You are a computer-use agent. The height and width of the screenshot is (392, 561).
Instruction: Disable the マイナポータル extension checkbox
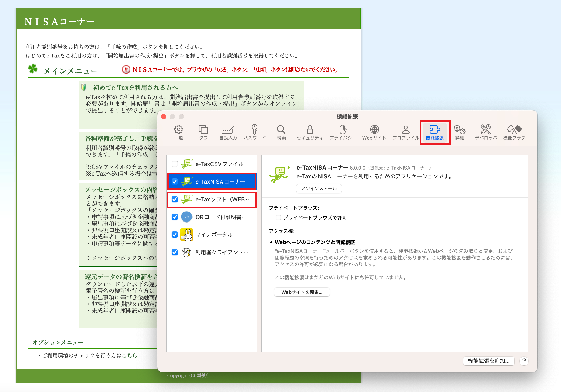tap(174, 234)
